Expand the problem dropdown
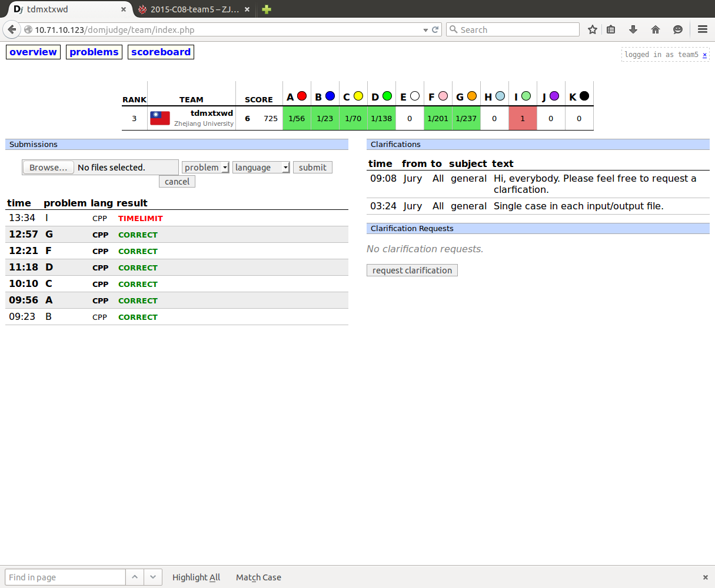Viewport: 715px width, 588px height. (205, 168)
